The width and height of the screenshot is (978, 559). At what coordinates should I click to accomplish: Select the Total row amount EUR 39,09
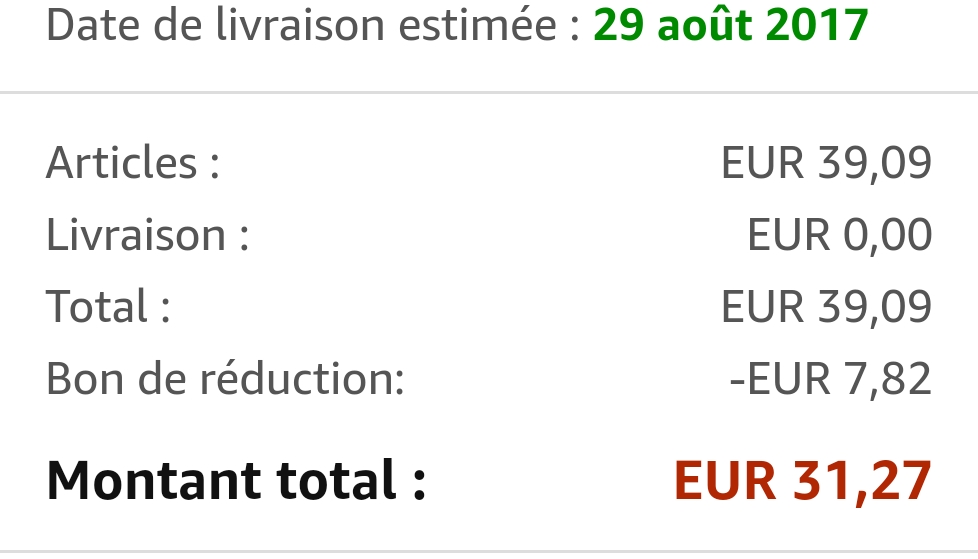point(826,306)
